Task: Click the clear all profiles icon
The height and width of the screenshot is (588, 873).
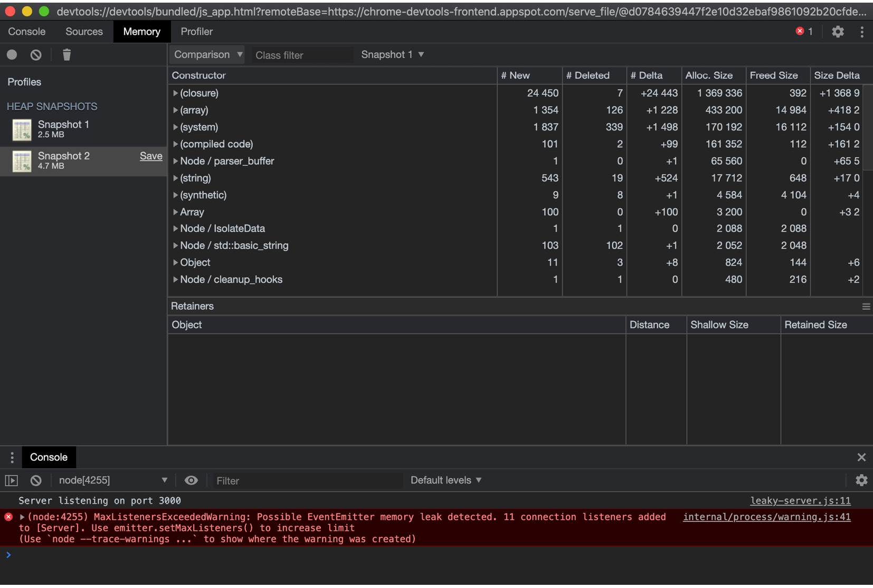Action: point(35,54)
